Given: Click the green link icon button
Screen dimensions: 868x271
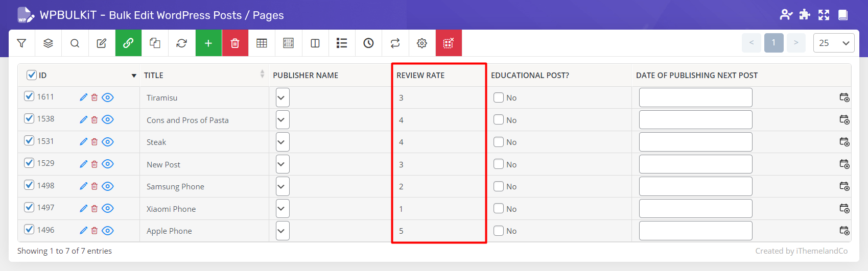Looking at the screenshot, I should [x=128, y=43].
